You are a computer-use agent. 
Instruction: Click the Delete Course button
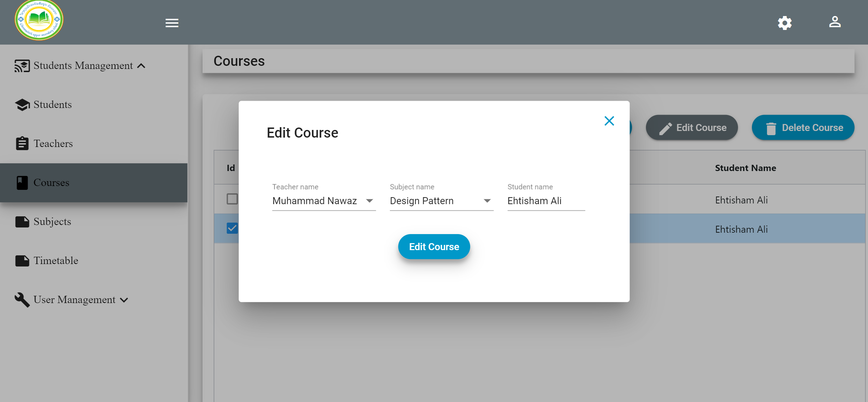[803, 127]
